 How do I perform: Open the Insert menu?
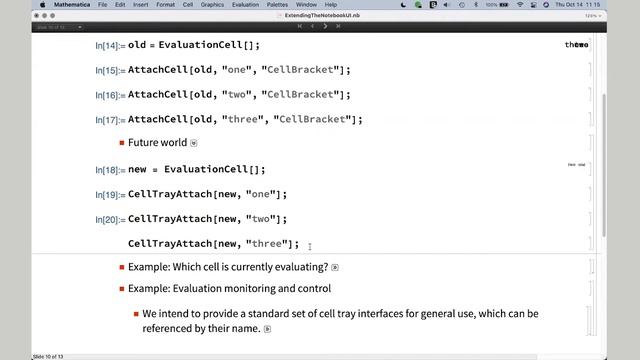click(x=140, y=5)
